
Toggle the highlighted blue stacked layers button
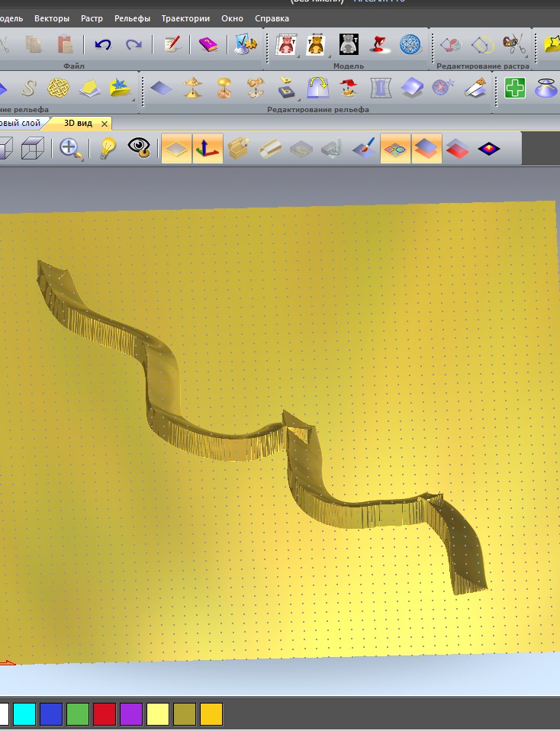click(426, 148)
